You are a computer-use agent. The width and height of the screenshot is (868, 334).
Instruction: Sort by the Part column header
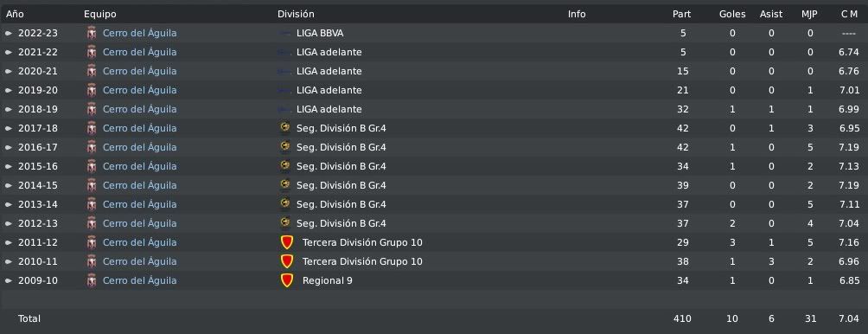(681, 14)
